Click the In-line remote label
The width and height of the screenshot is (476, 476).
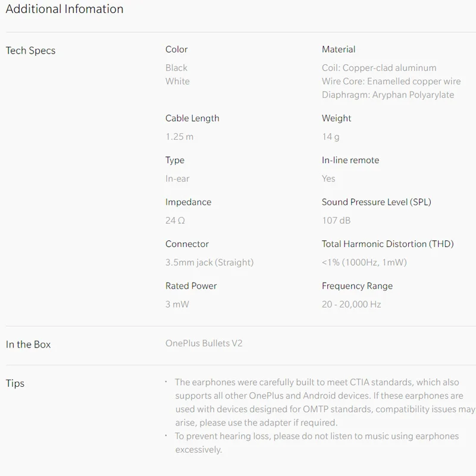pyautogui.click(x=350, y=160)
